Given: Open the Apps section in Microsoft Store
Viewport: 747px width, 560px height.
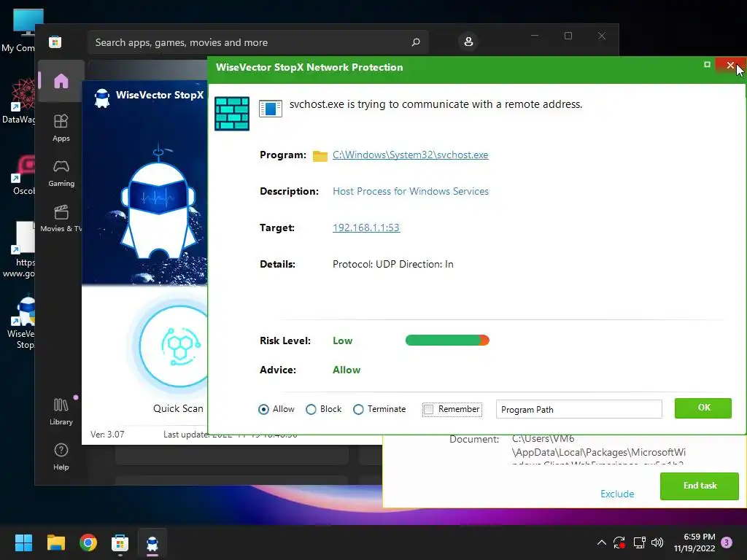Looking at the screenshot, I should click(x=61, y=128).
